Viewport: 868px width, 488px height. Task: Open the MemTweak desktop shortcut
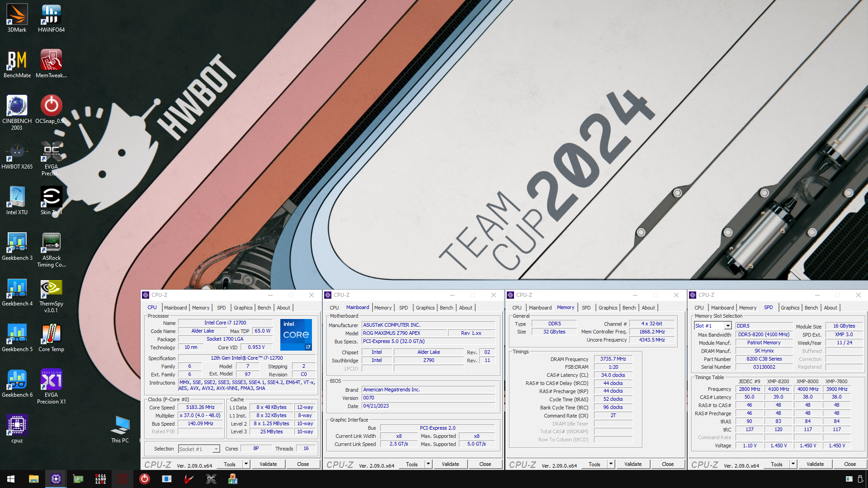[51, 64]
